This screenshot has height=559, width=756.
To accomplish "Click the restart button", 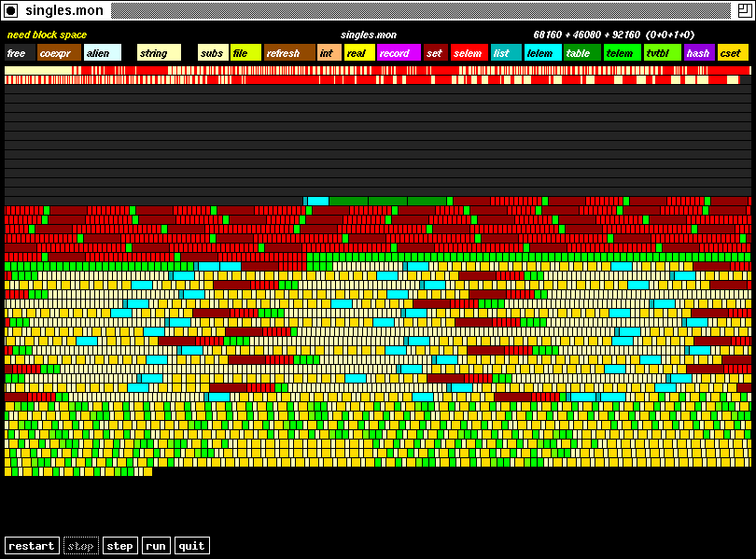I will 32,546.
